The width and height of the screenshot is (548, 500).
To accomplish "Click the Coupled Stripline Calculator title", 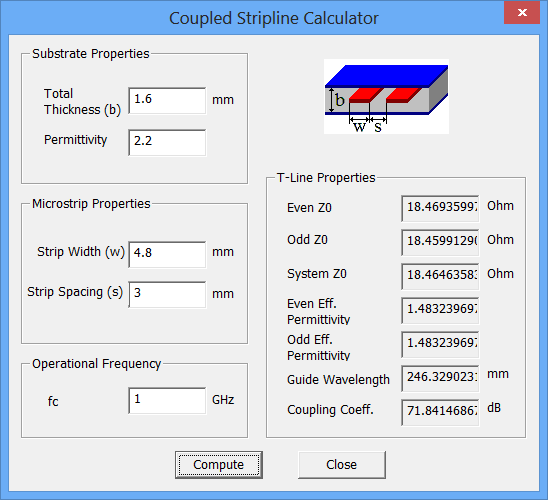I will click(x=274, y=18).
